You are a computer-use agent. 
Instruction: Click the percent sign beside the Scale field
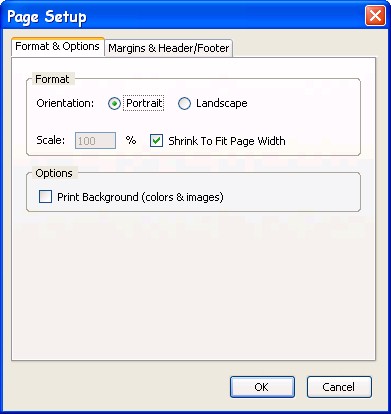[131, 140]
